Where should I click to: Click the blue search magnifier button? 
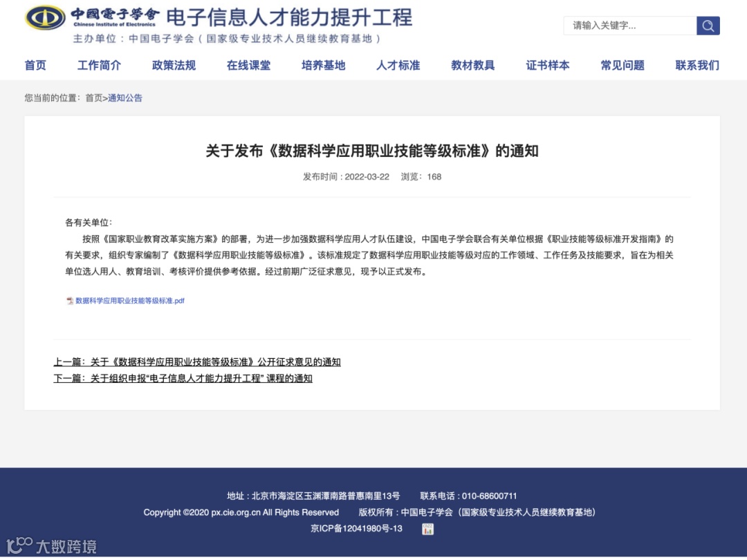pyautogui.click(x=708, y=26)
